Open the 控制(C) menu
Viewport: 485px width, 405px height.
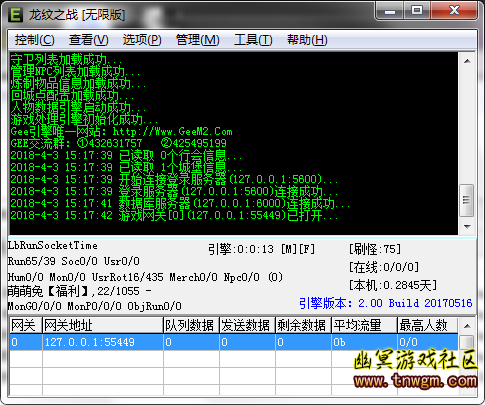click(34, 40)
